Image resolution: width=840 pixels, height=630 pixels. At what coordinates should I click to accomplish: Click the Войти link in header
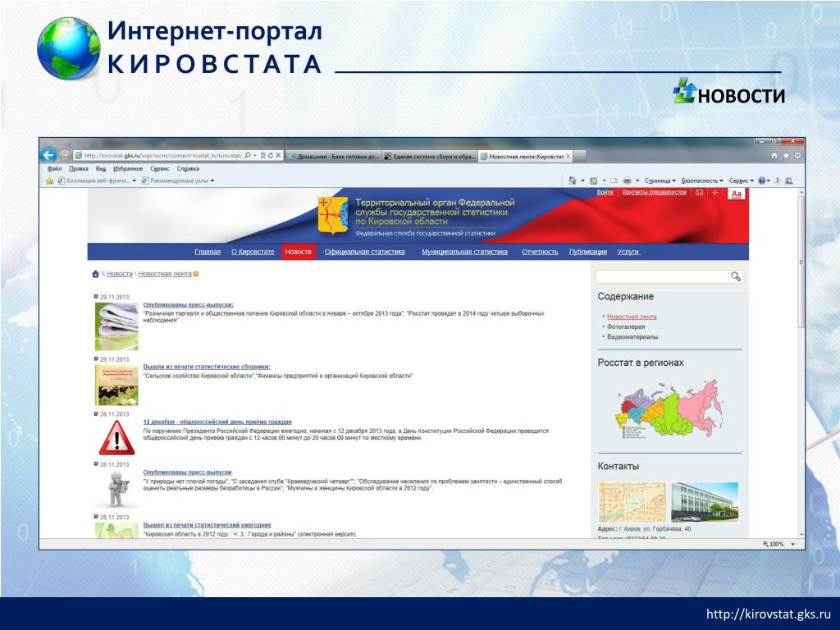[605, 192]
